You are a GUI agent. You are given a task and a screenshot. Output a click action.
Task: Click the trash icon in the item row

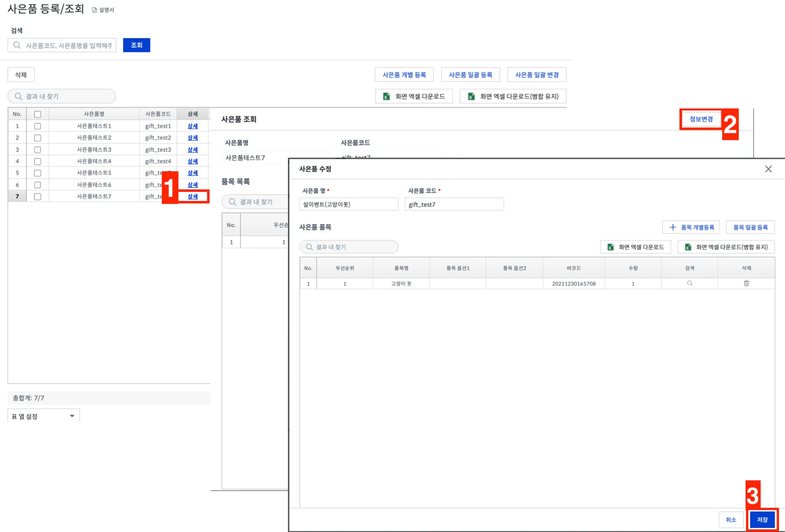[x=746, y=283]
